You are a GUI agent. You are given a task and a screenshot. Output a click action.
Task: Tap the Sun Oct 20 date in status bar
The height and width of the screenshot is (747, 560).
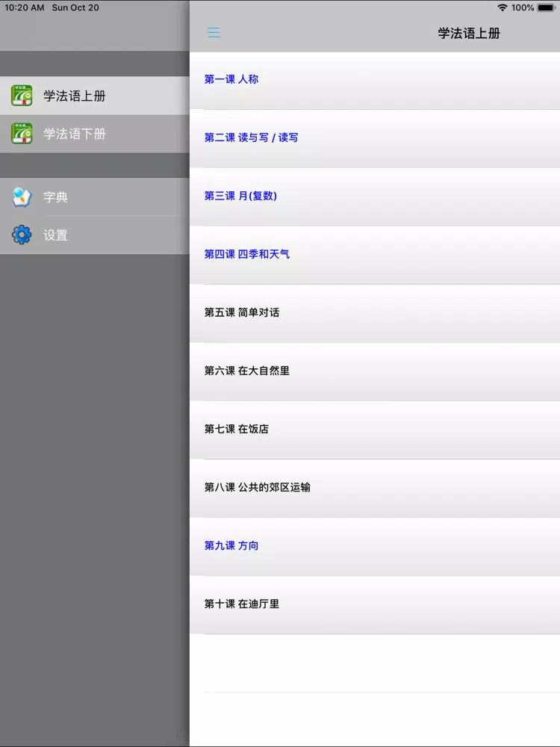[x=75, y=7]
